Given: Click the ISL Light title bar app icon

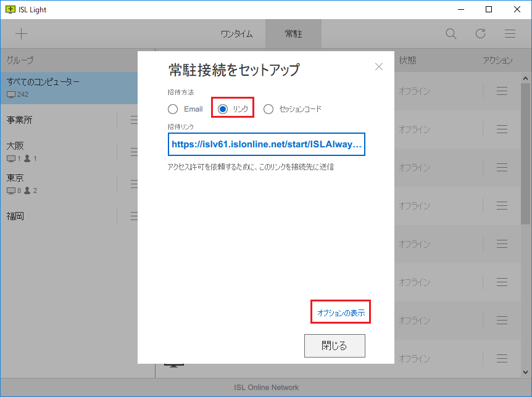Looking at the screenshot, I should click(10, 9).
